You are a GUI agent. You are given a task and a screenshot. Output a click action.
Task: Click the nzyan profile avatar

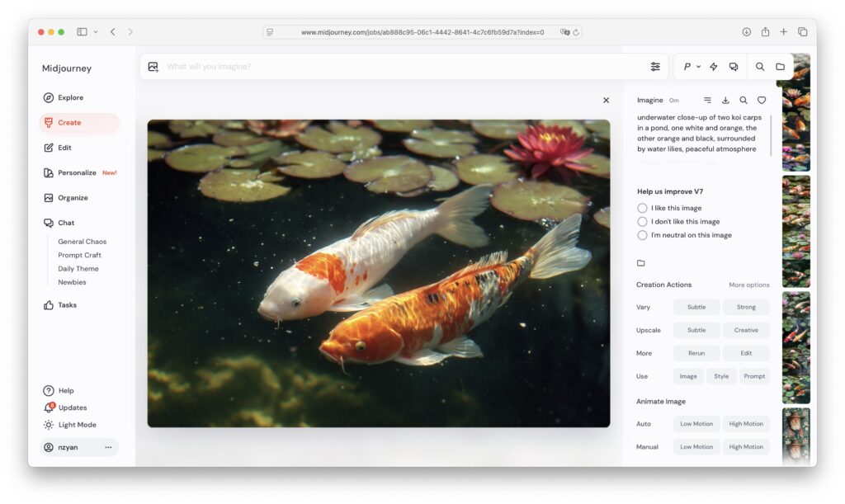(49, 447)
